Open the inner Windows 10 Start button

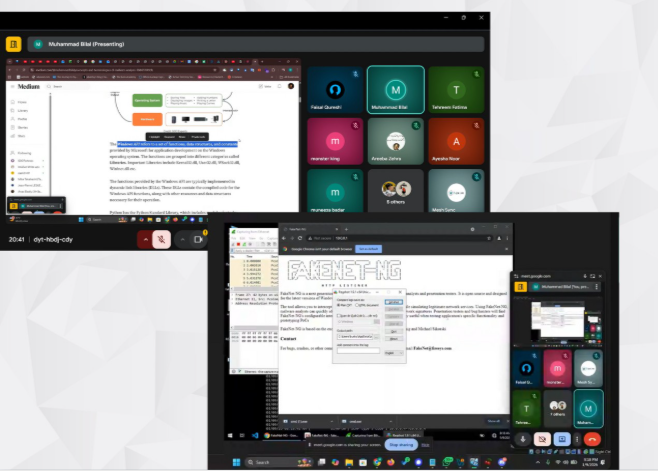tap(230, 435)
